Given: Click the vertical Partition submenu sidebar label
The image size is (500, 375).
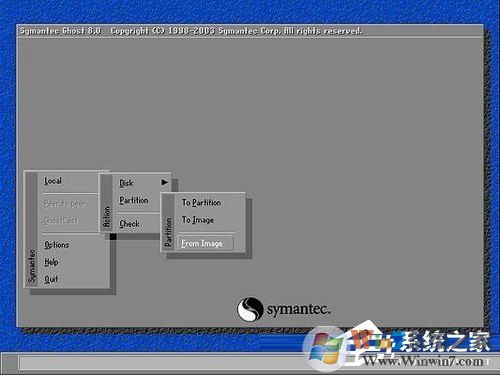Looking at the screenshot, I should coord(169,232).
